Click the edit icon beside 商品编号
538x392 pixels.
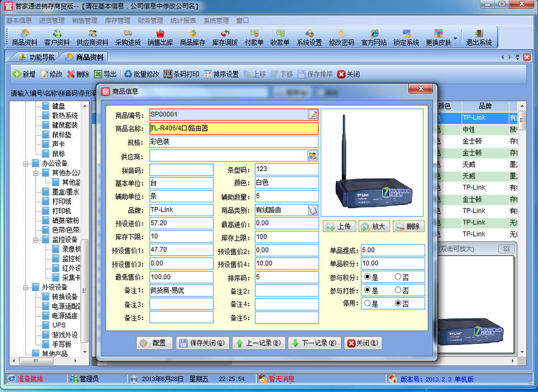312,114
